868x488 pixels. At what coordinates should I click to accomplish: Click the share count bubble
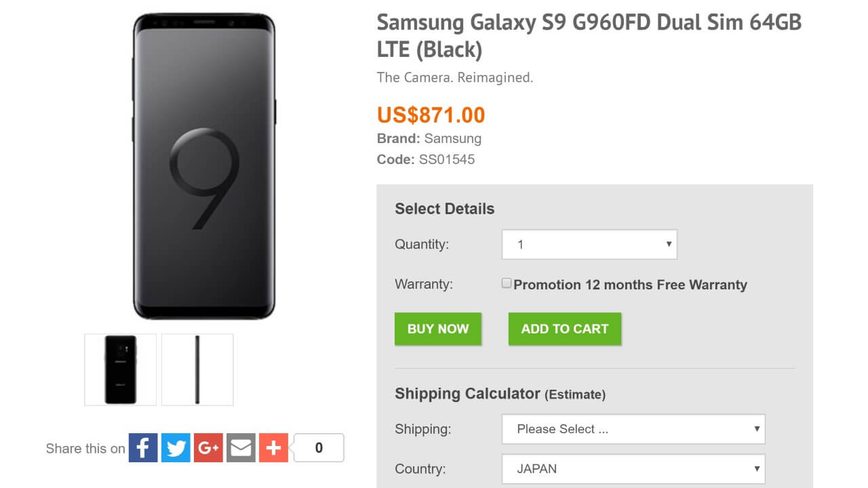coord(319,448)
